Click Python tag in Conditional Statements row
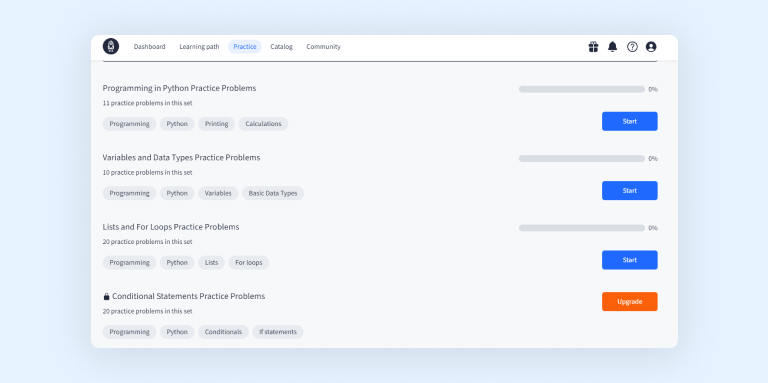The width and height of the screenshot is (768, 383). 177,332
